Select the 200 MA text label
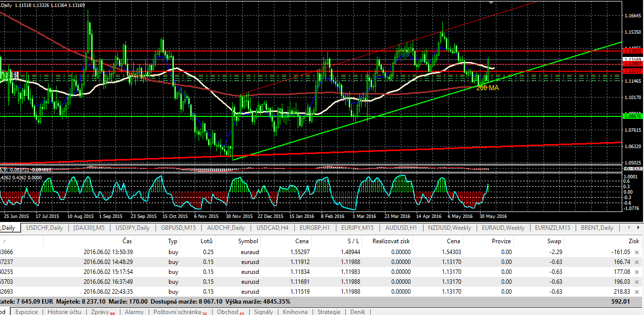The height and width of the screenshot is (315, 644). (487, 88)
